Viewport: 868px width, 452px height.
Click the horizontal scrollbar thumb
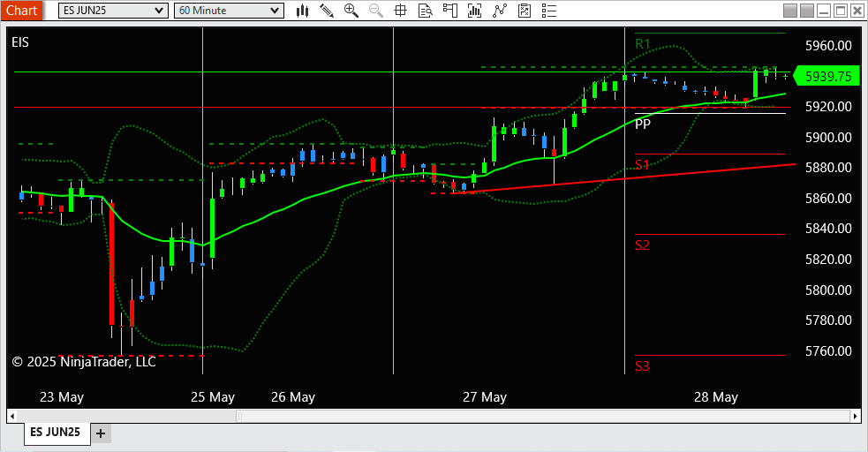pyautogui.click(x=543, y=416)
